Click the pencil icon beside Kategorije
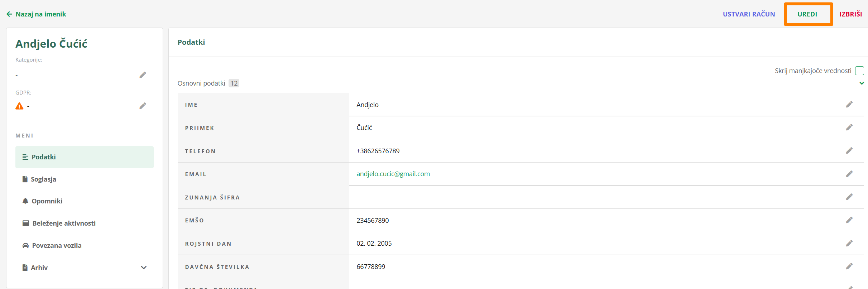The height and width of the screenshot is (289, 868). (143, 75)
